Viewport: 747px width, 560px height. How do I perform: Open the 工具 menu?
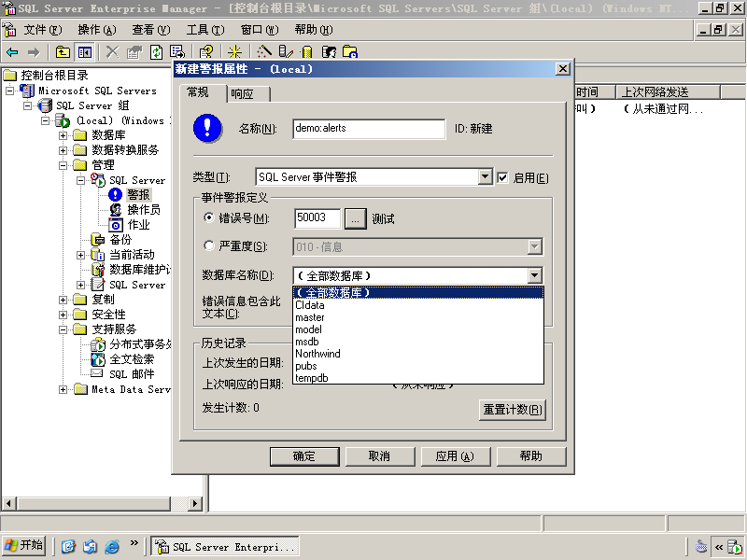tap(205, 30)
